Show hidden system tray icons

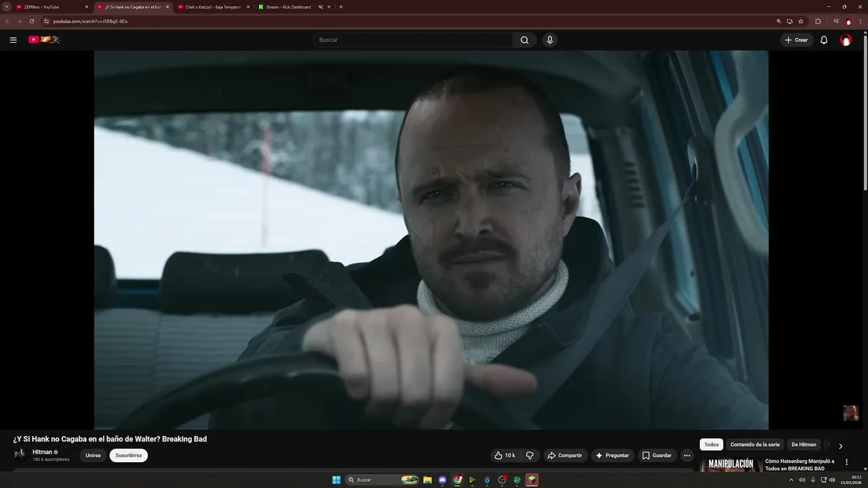791,480
